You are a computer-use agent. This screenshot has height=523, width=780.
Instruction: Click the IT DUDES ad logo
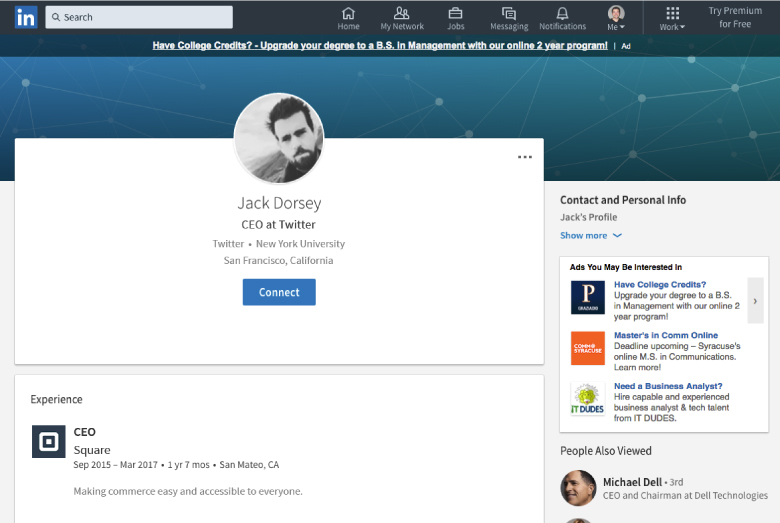[x=588, y=399]
